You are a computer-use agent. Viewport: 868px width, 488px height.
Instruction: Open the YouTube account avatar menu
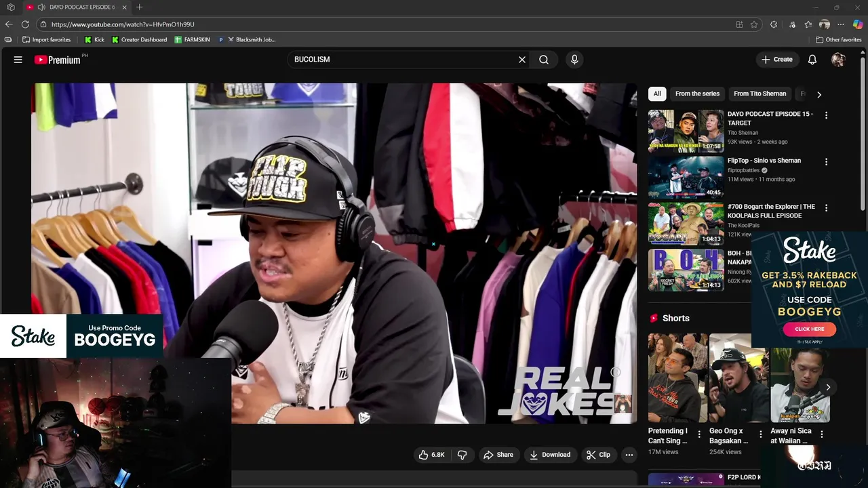838,60
